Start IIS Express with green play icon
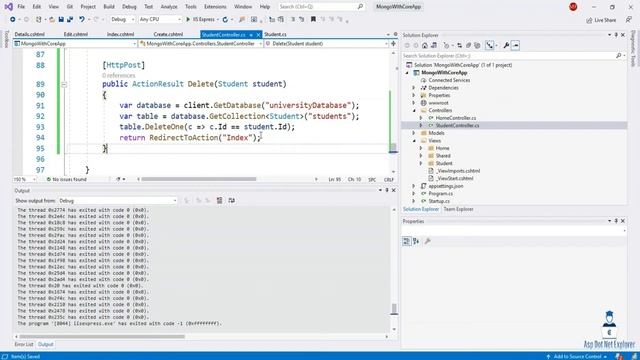 point(188,19)
